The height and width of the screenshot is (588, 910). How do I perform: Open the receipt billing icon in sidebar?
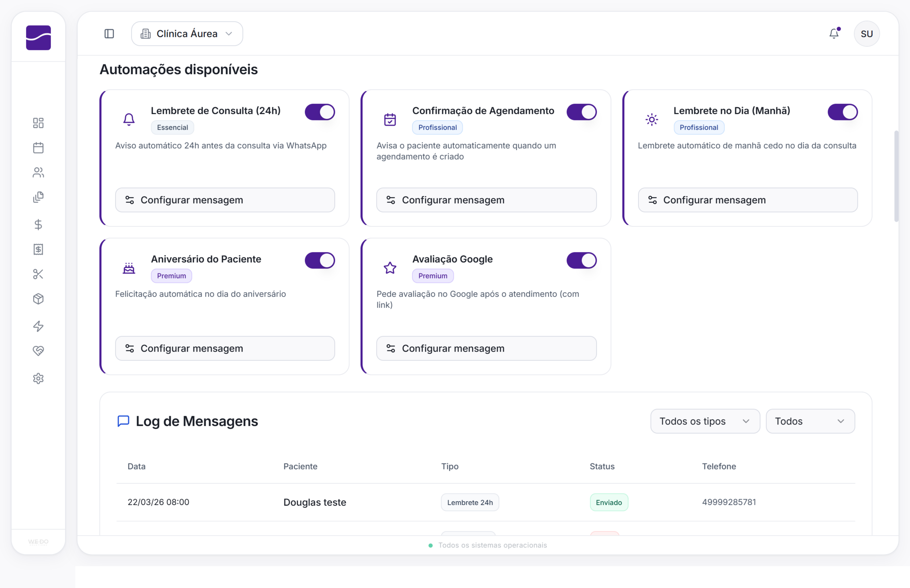click(38, 249)
